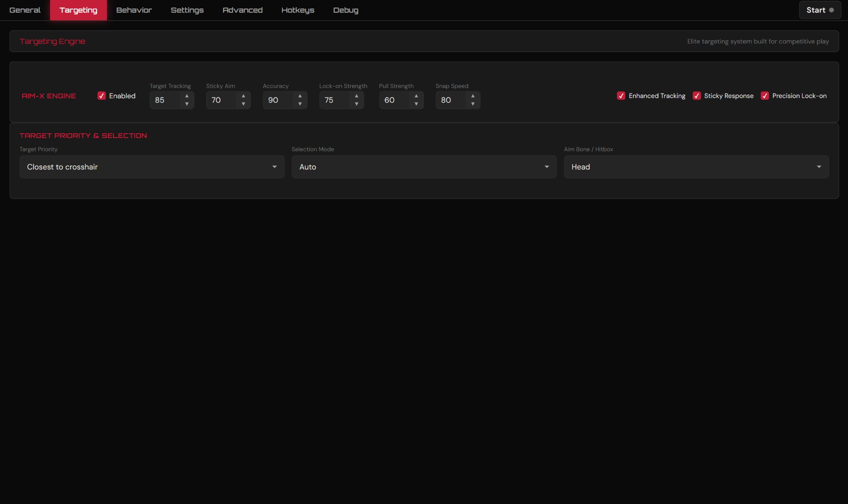Go to the Hotkeys tab
Screen dimensions: 848x504
pyautogui.click(x=298, y=10)
